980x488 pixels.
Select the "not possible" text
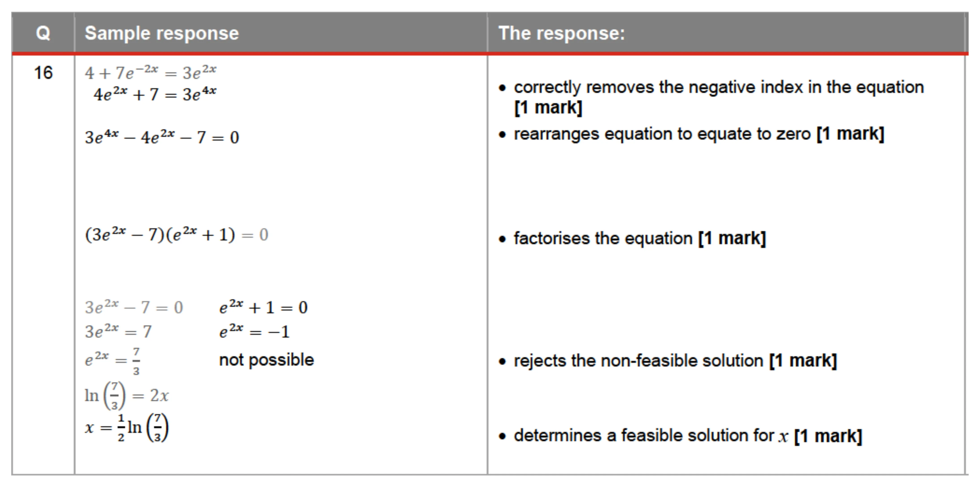coord(266,360)
